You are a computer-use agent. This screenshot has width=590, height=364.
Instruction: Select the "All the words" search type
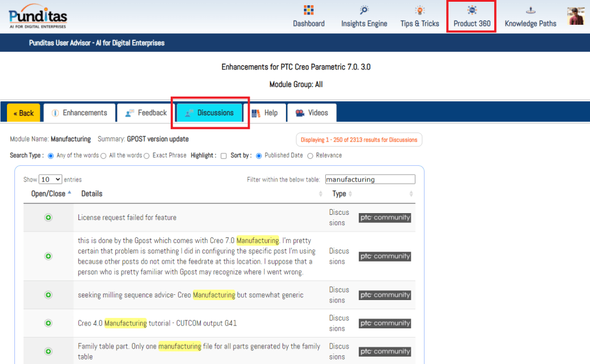pyautogui.click(x=104, y=156)
